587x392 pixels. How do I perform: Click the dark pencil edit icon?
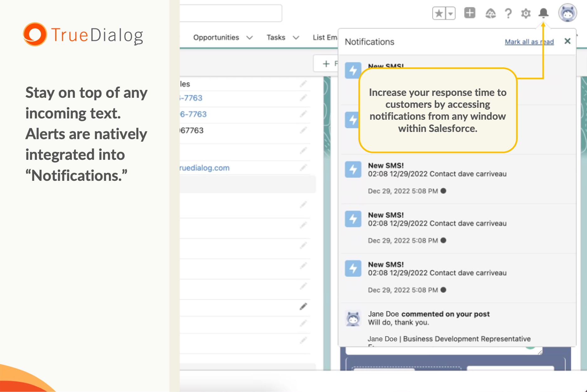point(303,306)
